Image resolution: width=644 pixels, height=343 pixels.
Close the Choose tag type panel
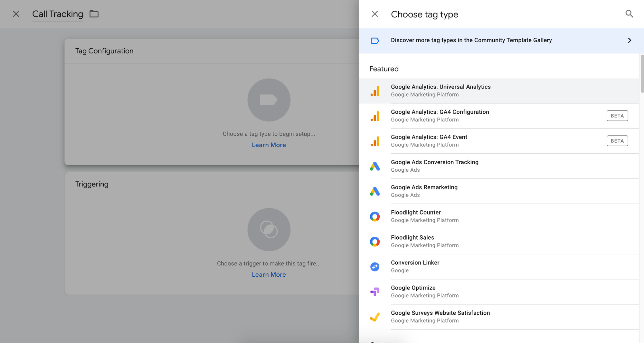coord(375,14)
